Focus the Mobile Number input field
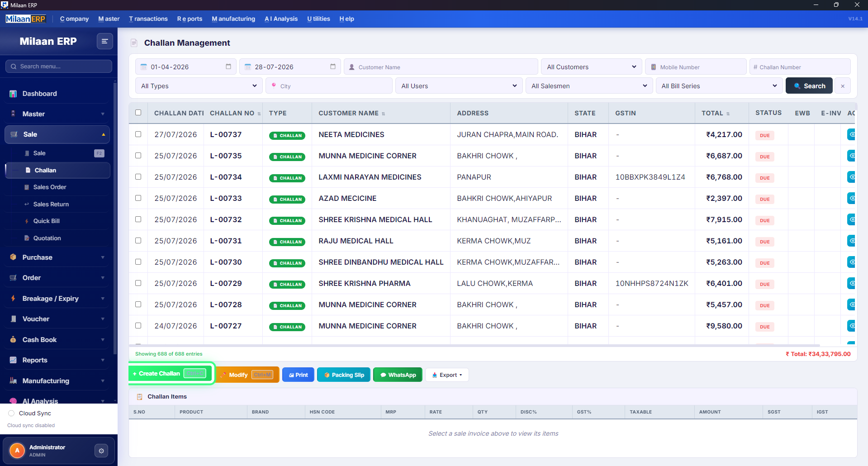 pyautogui.click(x=696, y=67)
